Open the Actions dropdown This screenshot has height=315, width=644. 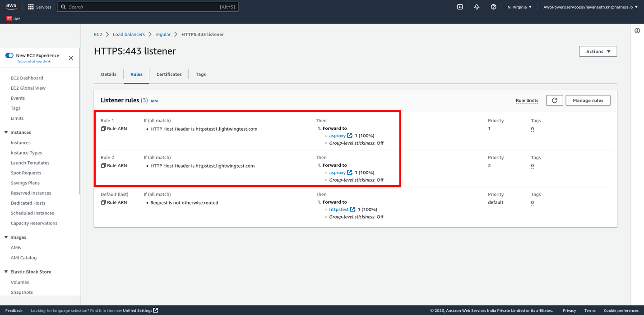[x=598, y=51]
